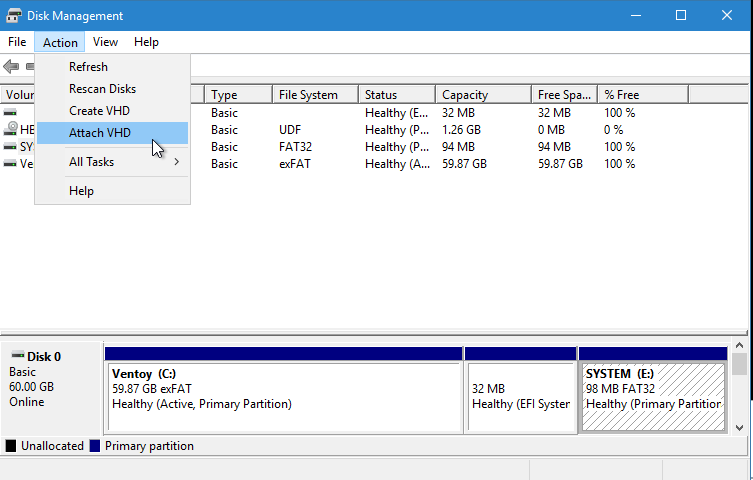Click the SYSTEM volume drive icon in list
The height and width of the screenshot is (480, 753).
[x=11, y=147]
